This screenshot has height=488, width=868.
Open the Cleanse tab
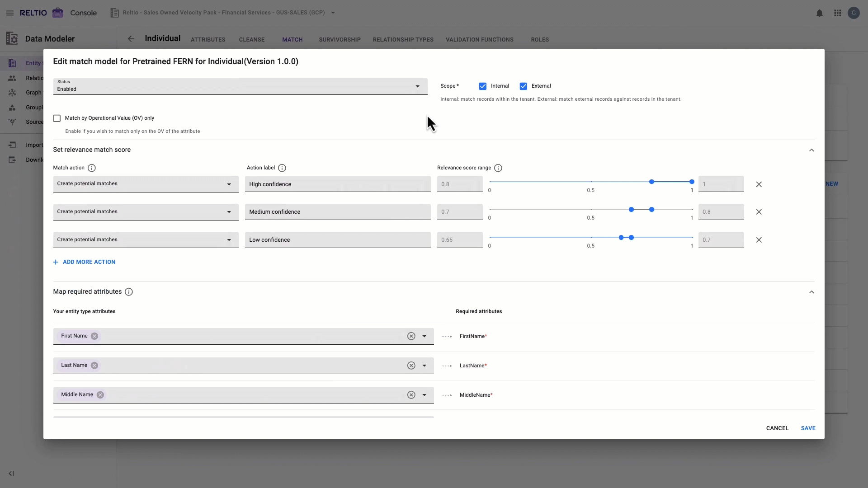point(252,40)
